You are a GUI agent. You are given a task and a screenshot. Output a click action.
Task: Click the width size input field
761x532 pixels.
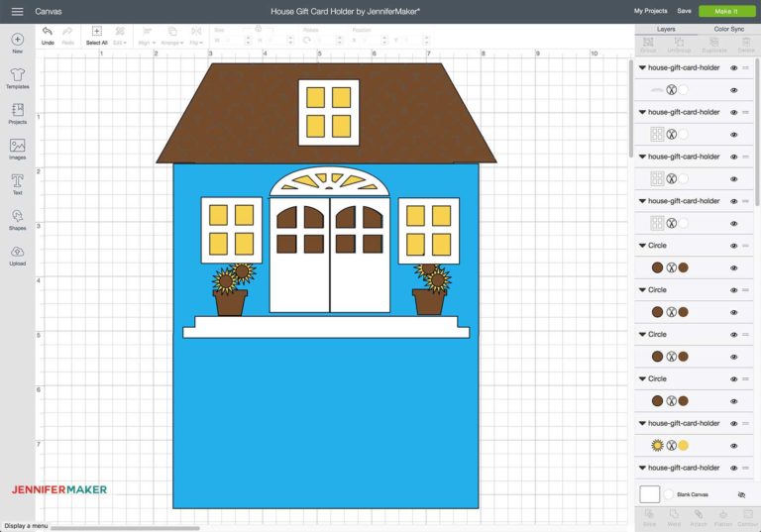(234, 41)
